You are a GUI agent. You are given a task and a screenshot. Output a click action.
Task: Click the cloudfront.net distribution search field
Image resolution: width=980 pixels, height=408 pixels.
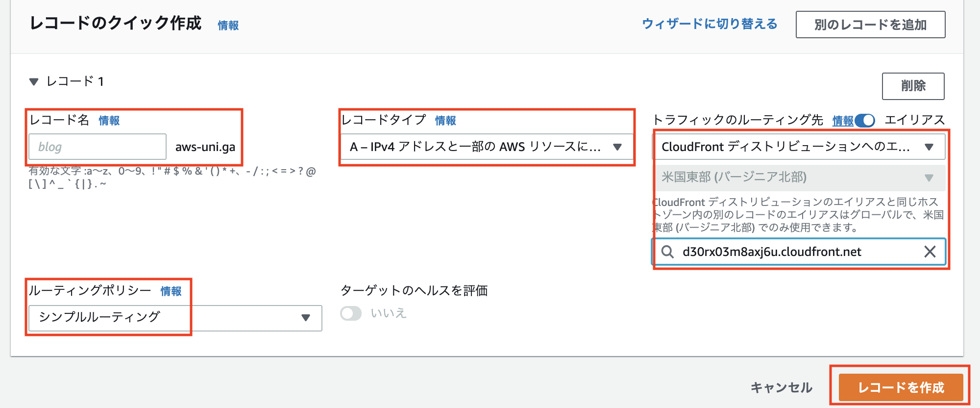[799, 252]
